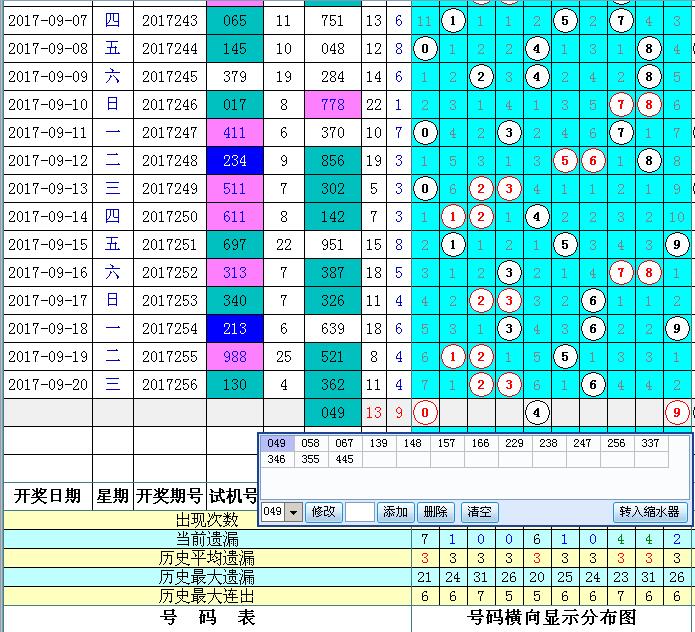Click the circled 4 in prediction row
The height and width of the screenshot is (632, 695).
point(537,412)
